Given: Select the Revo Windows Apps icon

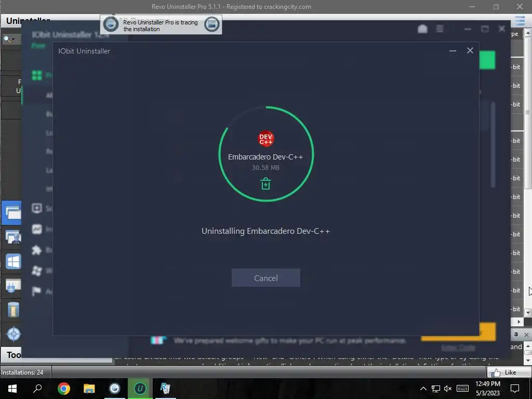Looking at the screenshot, I should 13,262.
